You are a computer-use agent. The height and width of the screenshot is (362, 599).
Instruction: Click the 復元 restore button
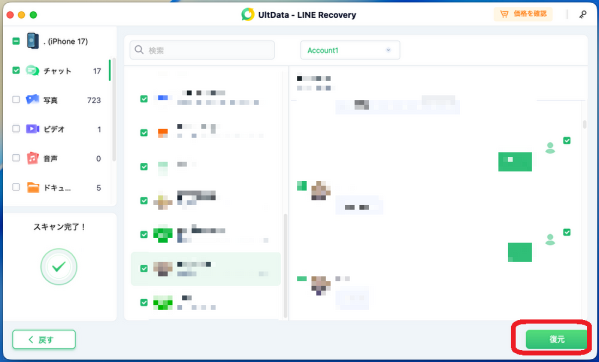coord(556,339)
